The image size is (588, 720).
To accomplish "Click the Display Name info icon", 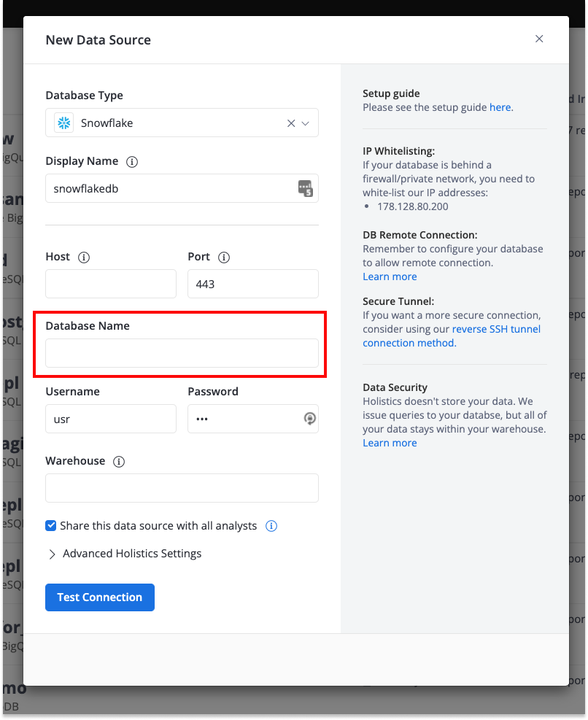I will tap(132, 162).
